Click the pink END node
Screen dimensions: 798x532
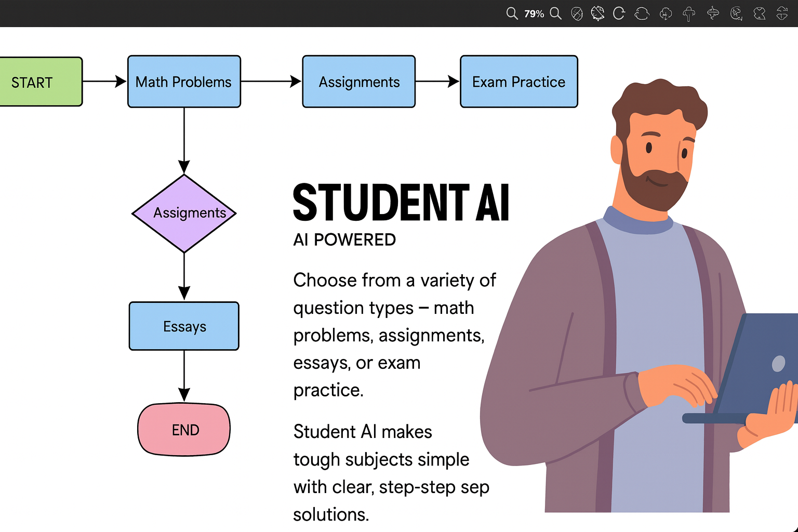184,430
